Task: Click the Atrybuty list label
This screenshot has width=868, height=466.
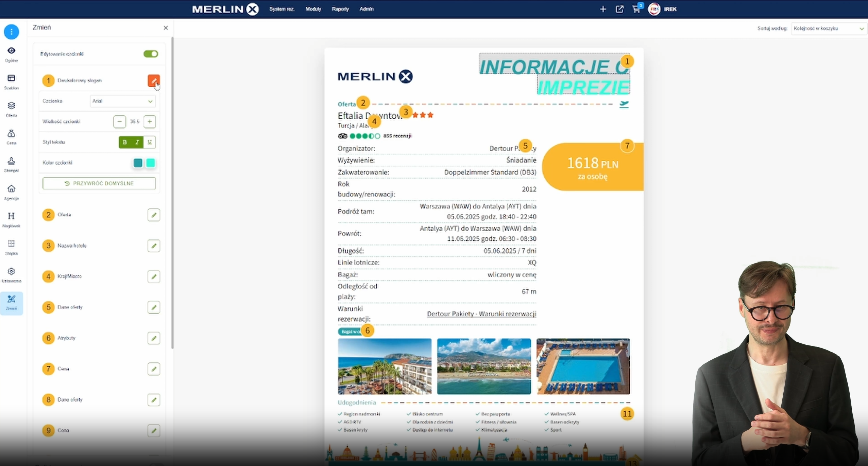Action: click(x=66, y=338)
